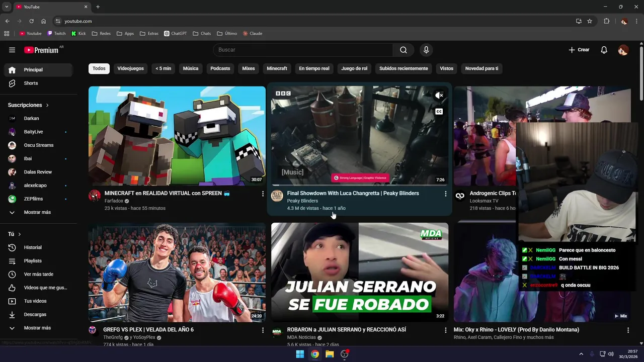Open liked videos in sidebar
644x362 pixels.
pyautogui.click(x=38, y=288)
